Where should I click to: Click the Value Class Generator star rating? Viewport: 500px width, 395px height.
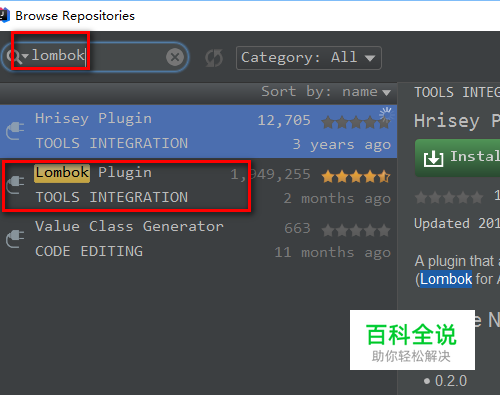pyautogui.click(x=356, y=230)
